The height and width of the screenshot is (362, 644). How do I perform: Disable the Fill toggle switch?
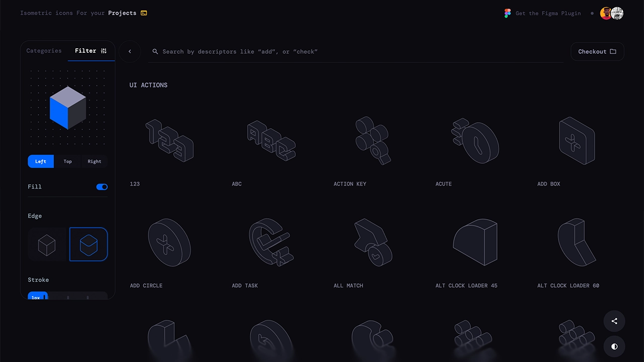pos(102,187)
